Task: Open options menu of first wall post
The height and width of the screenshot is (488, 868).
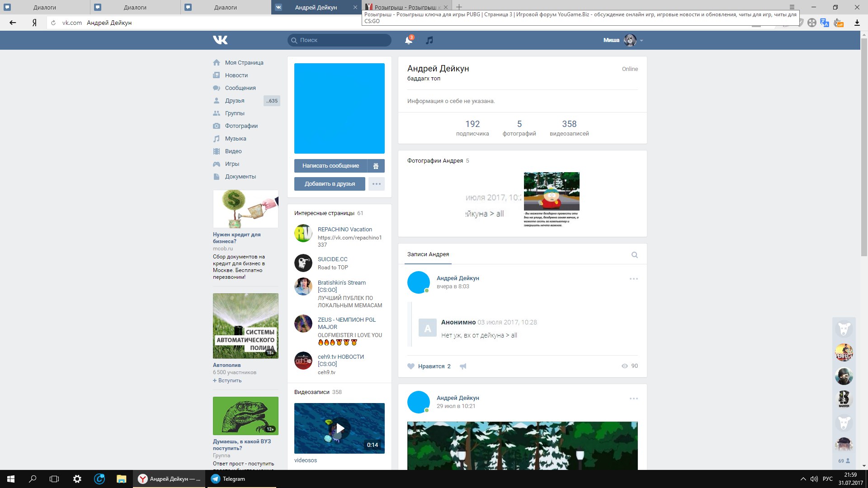Action: click(x=633, y=279)
